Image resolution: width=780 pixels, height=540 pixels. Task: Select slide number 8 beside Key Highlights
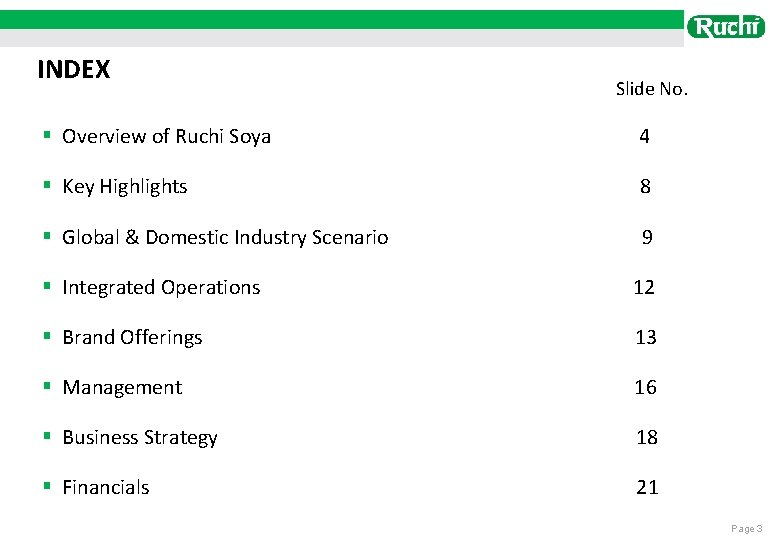pos(646,187)
